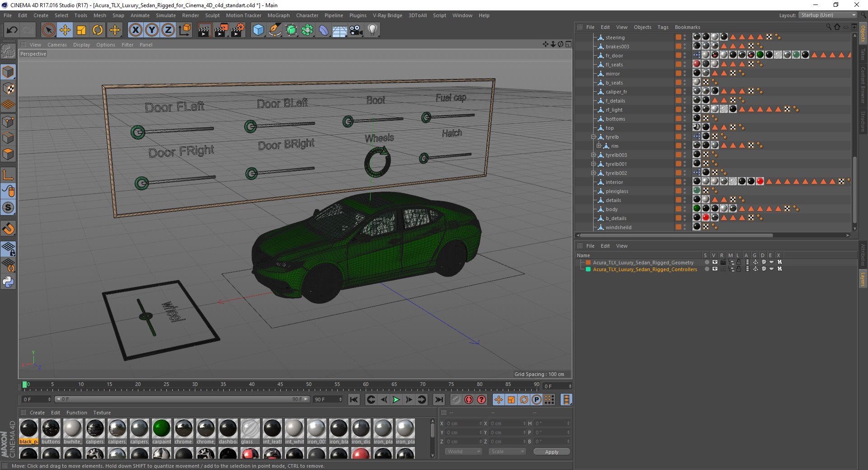Go to the end of the animation
This screenshot has width=868, height=470.
click(439, 399)
